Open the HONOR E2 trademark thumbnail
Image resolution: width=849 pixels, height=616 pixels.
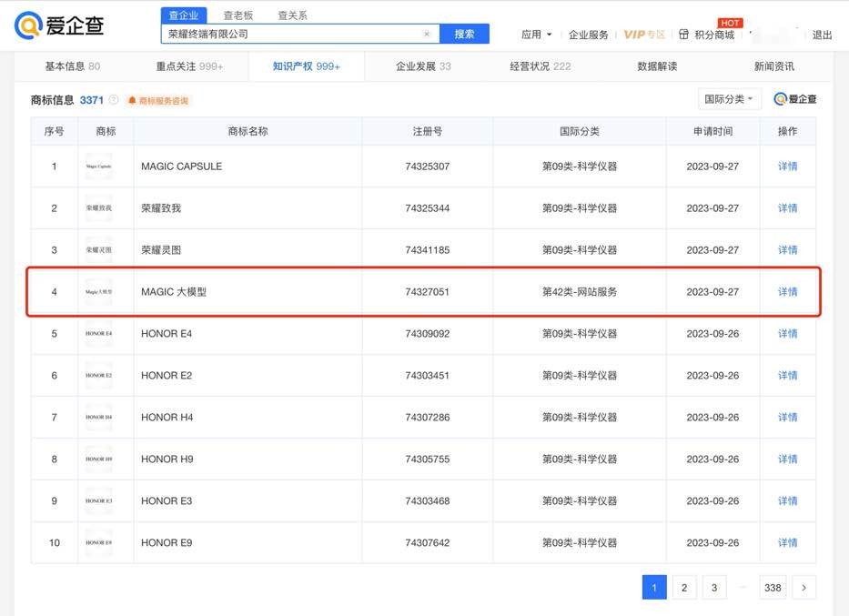point(98,375)
